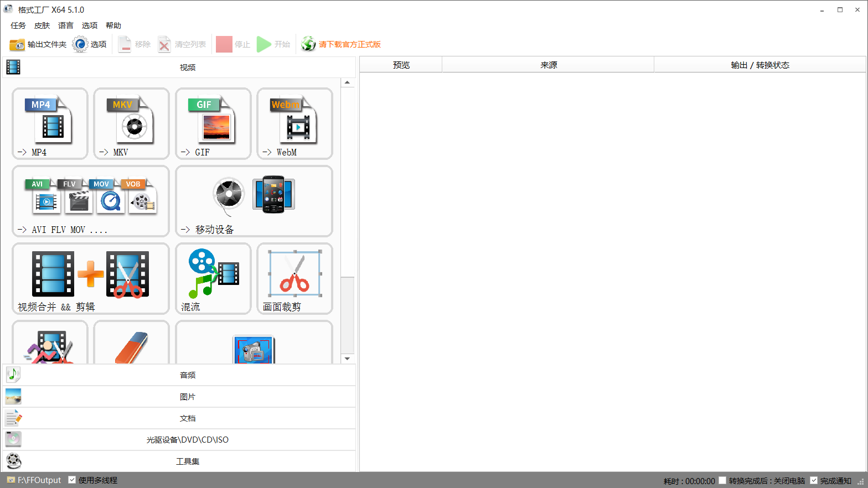Open 选项 settings in the toolbar
Viewport: 868px width, 488px height.
(x=89, y=44)
